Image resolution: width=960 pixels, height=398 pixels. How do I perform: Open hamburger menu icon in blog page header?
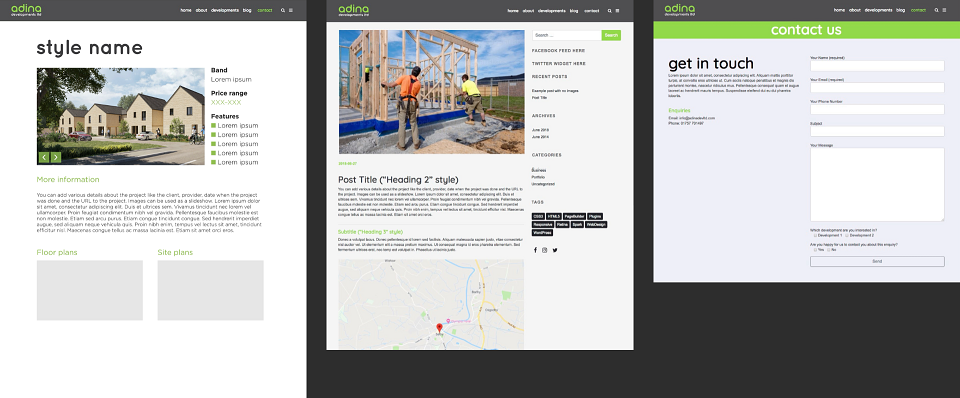tap(617, 10)
